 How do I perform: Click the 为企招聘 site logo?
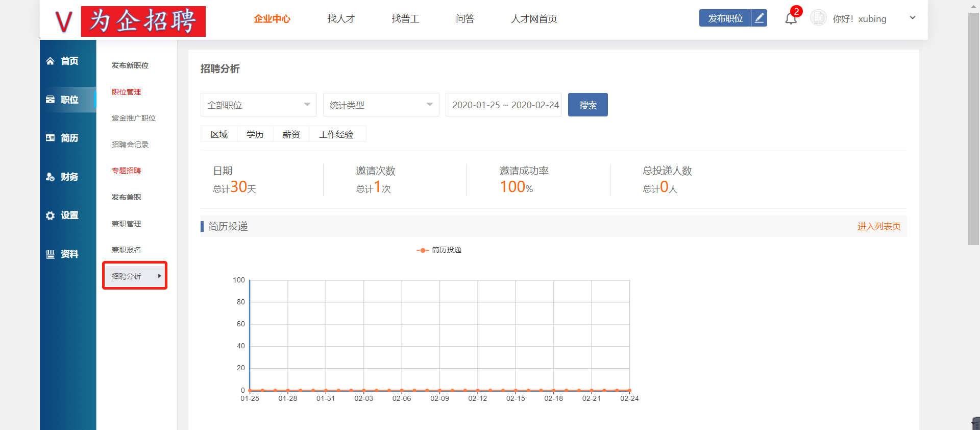[x=130, y=21]
